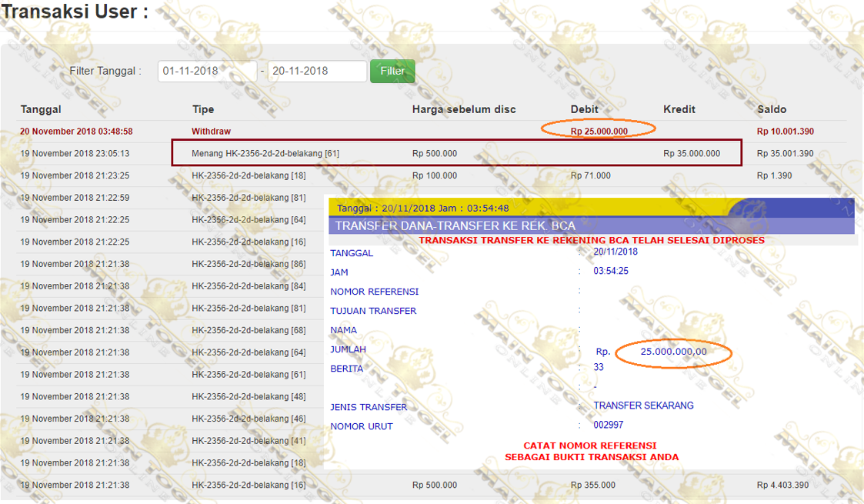The image size is (864, 504).
Task: Click the Tanggal column header
Action: point(41,109)
